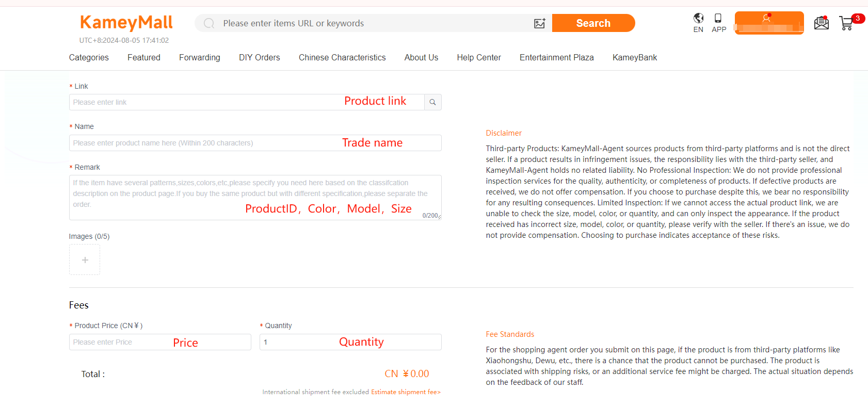Open the About Us page
The width and height of the screenshot is (868, 406).
[421, 58]
